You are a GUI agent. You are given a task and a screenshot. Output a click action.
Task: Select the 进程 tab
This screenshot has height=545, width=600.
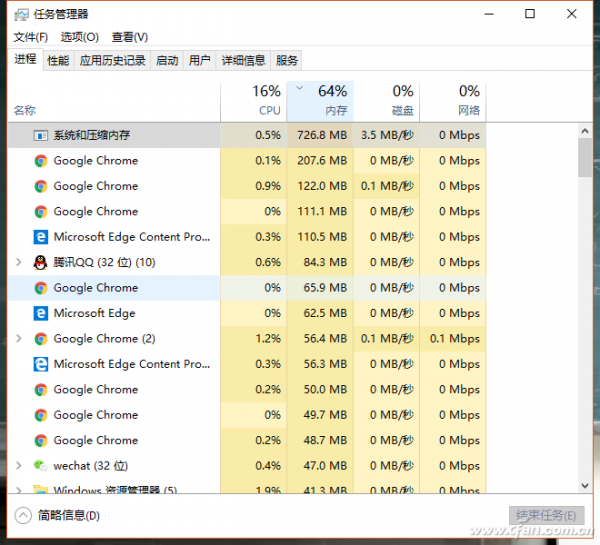(25, 59)
